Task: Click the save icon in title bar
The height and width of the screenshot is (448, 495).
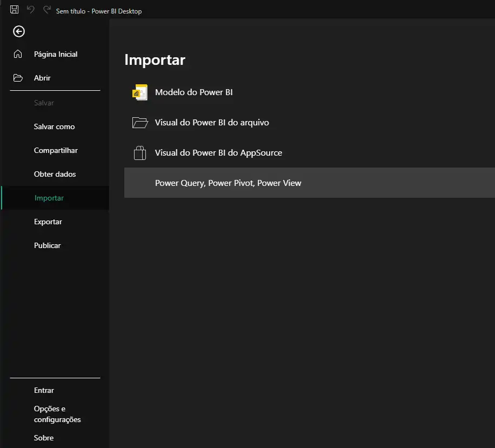Action: click(x=15, y=10)
